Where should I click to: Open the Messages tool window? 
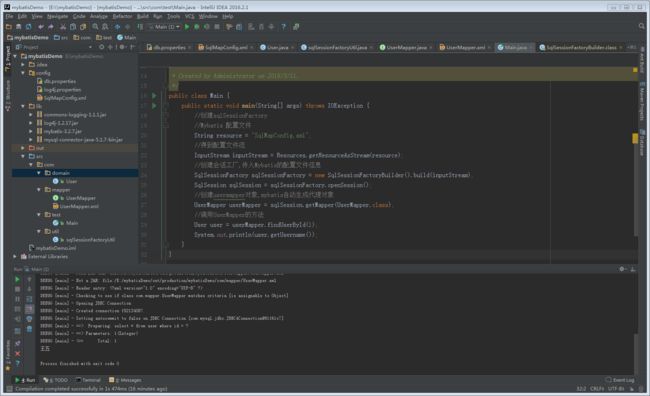[125, 380]
